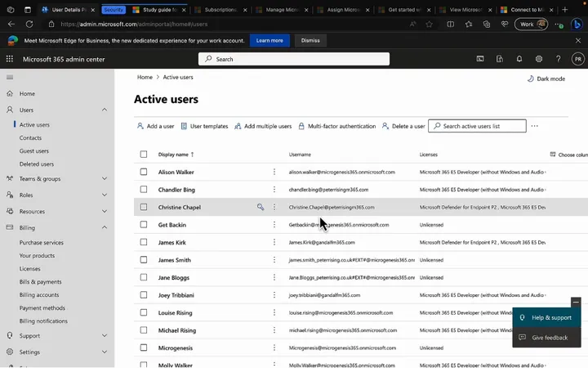Image resolution: width=588 pixels, height=368 pixels.
Task: Open the Cloud Shell icon in header
Action: click(480, 59)
